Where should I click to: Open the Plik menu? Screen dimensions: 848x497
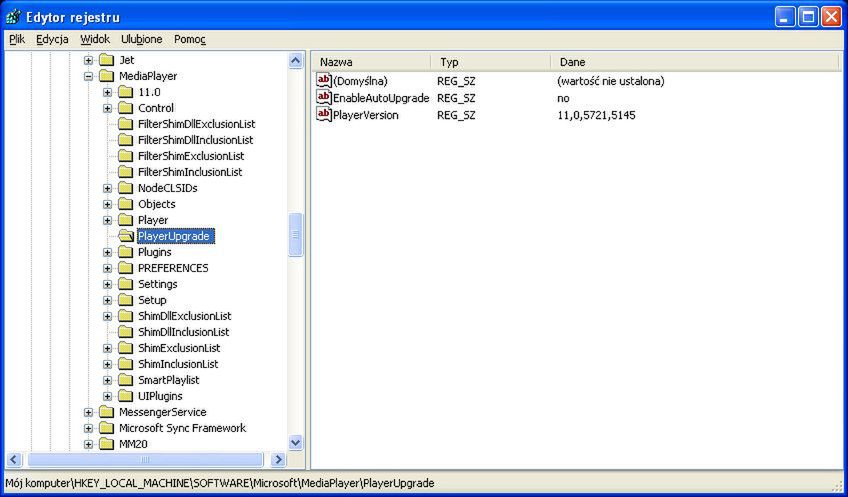coord(17,39)
